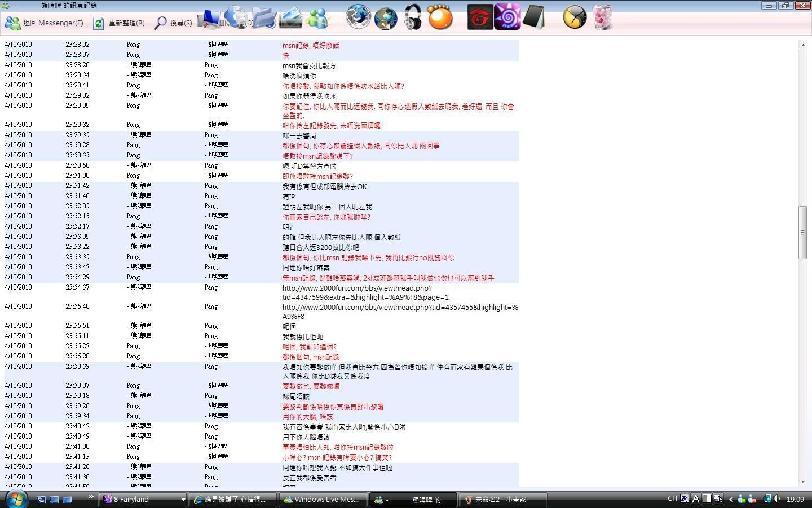
Task: Click the Refresh (重新整理) toolbar button
Action: pyautogui.click(x=119, y=23)
